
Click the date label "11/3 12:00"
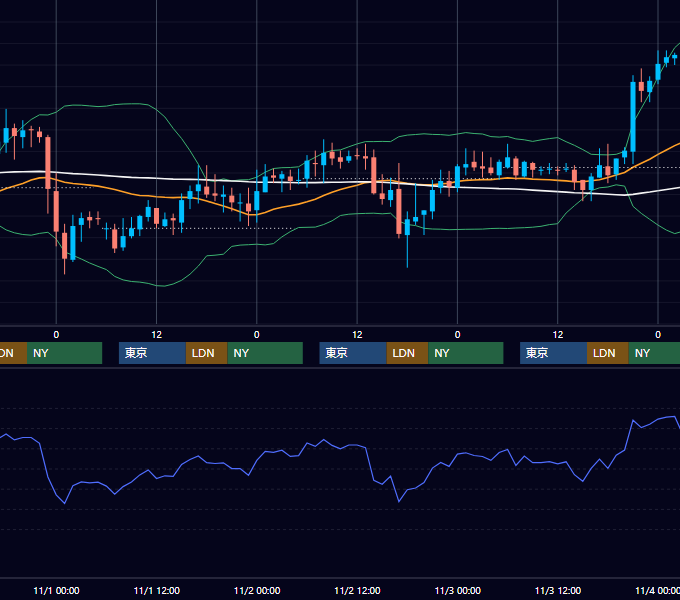click(558, 590)
